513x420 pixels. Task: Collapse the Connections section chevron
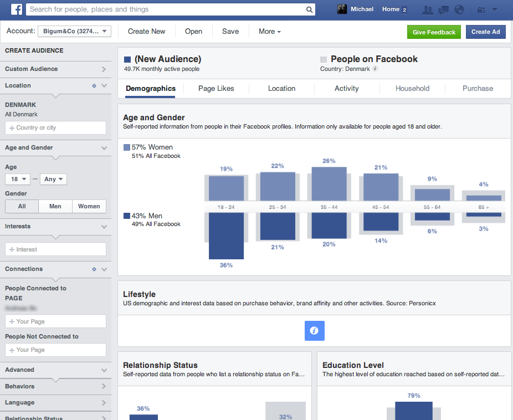[x=104, y=269]
